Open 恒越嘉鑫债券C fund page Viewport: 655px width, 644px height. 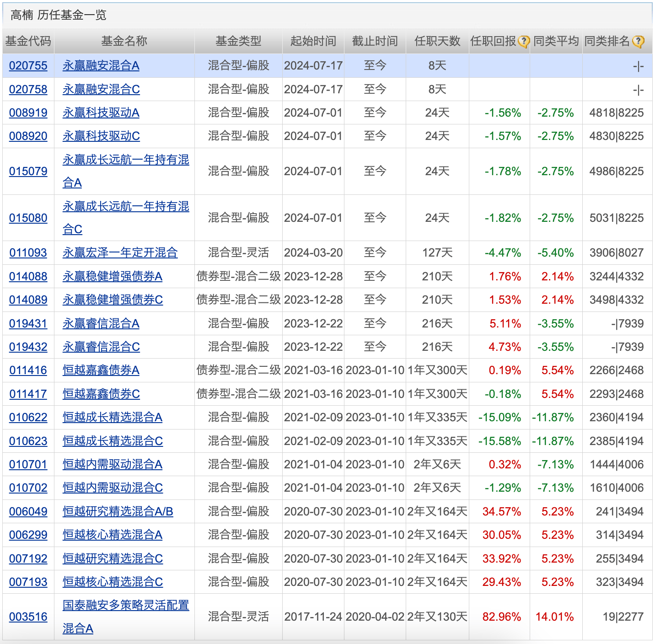[101, 394]
